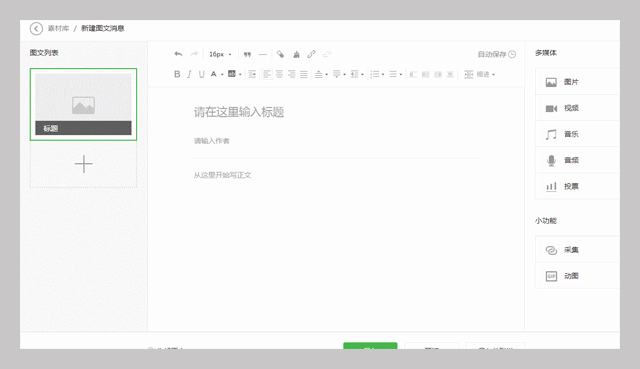640x369 pixels.
Task: Click the 自动保存 autosave clock indicator
Action: coord(497,54)
